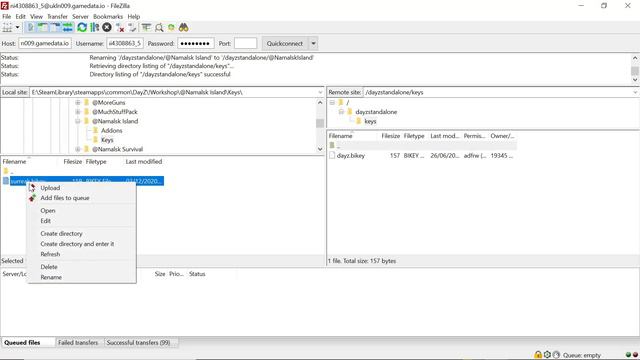
Task: Open the Local site path dropdown
Action: tap(320, 92)
